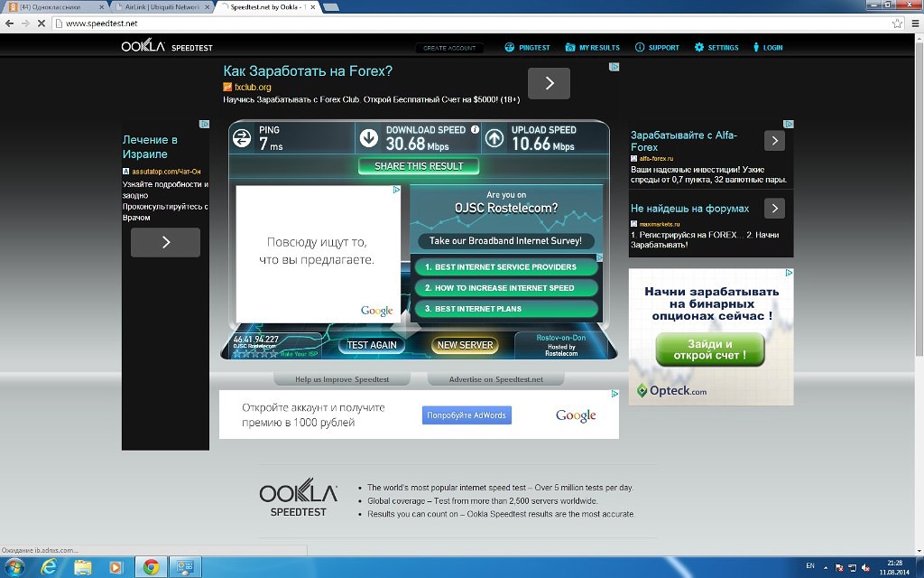Click Как Заработать на Forex headline
This screenshot has height=578, width=924.
(307, 71)
